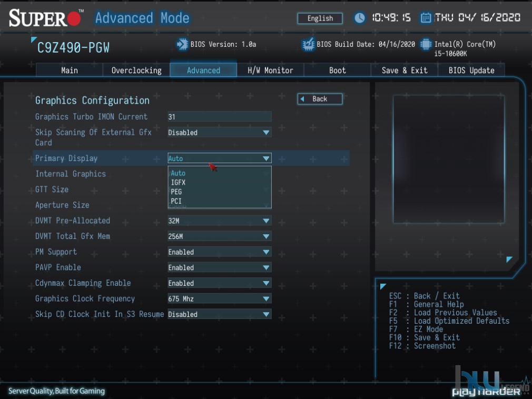532x399 pixels.
Task: Click the C9Z490-PGW board name
Action: pos(73,48)
